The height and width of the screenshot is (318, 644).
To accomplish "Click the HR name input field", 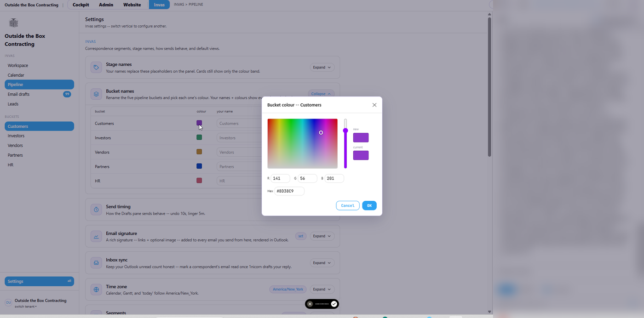I will click(239, 181).
